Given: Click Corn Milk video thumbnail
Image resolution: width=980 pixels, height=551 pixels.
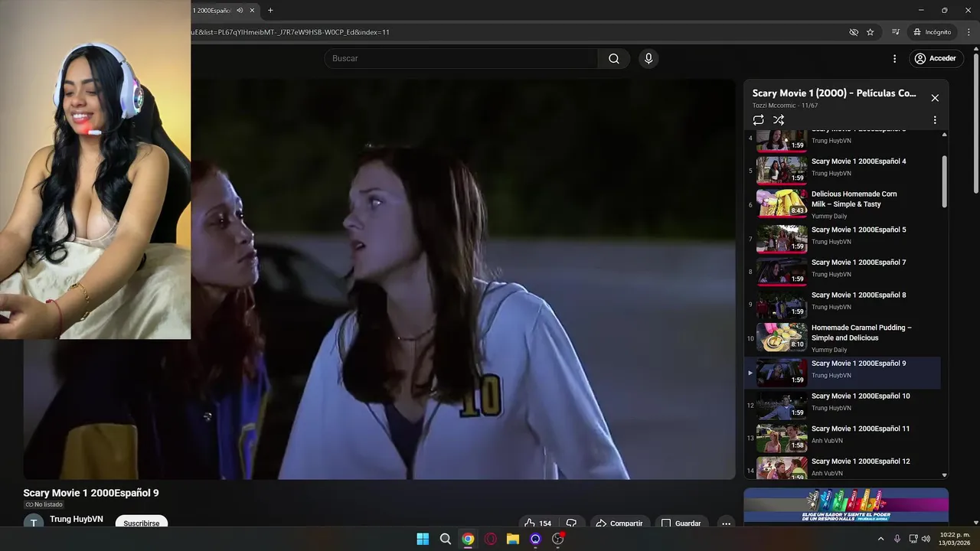Looking at the screenshot, I should tap(782, 203).
